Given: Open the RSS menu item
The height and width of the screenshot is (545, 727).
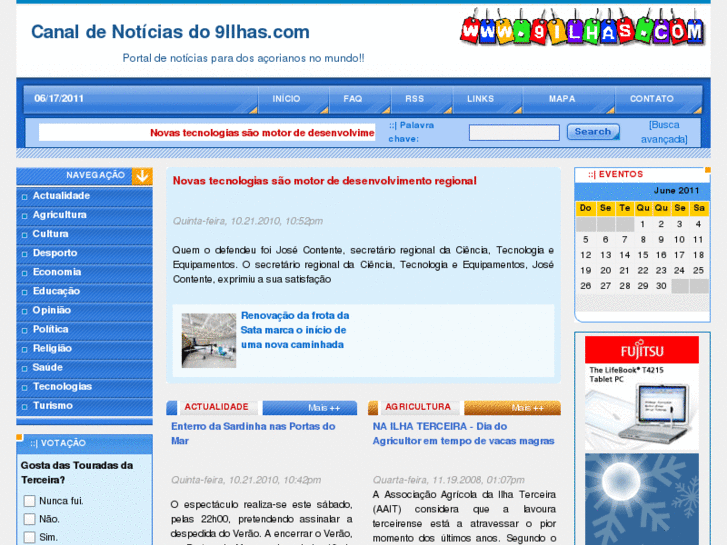Looking at the screenshot, I should coord(414,99).
